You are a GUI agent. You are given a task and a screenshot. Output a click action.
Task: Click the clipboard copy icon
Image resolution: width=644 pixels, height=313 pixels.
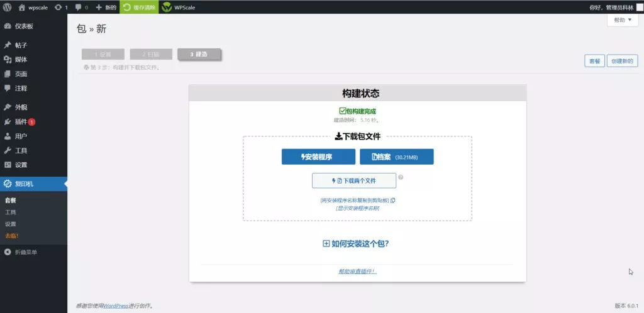(x=393, y=200)
